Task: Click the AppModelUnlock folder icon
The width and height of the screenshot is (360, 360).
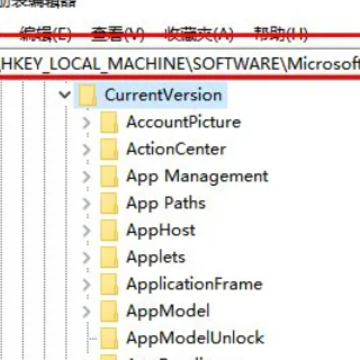Action: point(109,338)
